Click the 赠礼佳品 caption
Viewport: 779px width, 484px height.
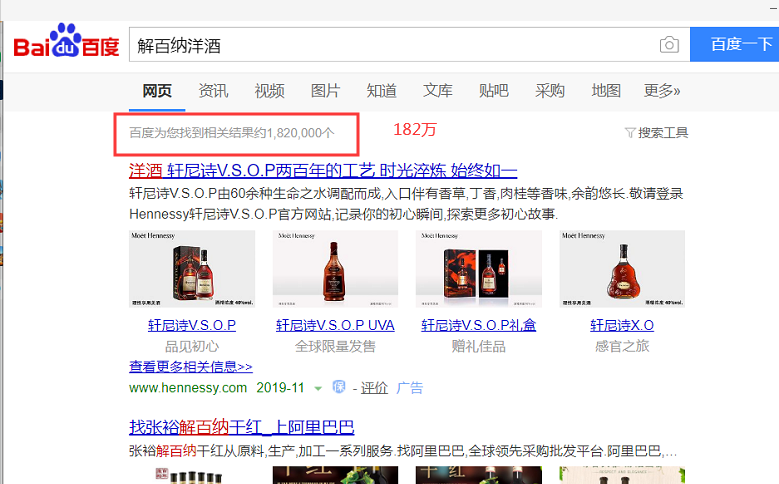click(x=479, y=346)
